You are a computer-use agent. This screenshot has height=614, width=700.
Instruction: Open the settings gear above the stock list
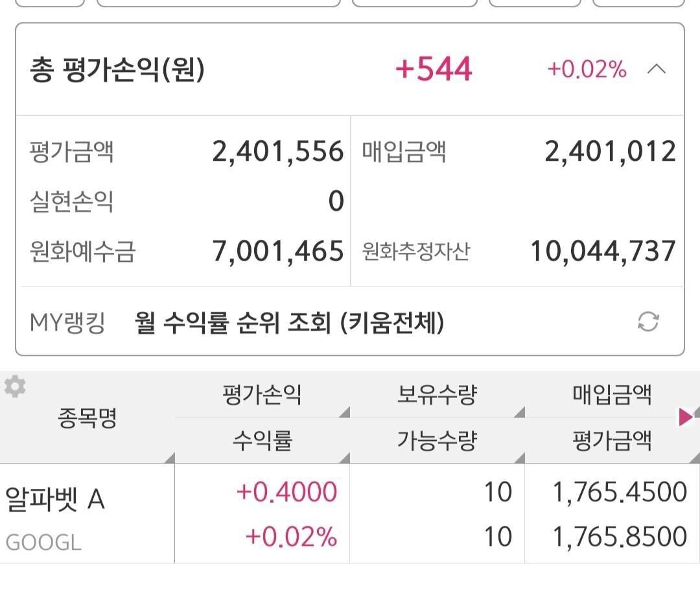[x=14, y=387]
